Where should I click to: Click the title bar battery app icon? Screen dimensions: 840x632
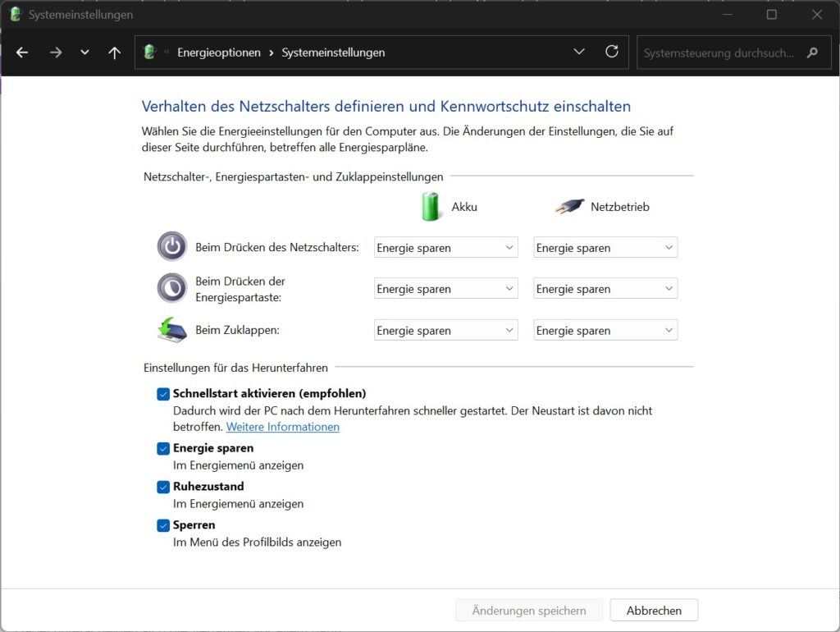click(16, 15)
